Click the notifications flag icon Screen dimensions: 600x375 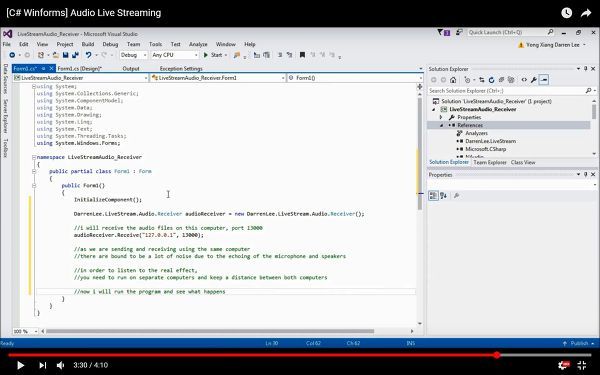coord(444,33)
